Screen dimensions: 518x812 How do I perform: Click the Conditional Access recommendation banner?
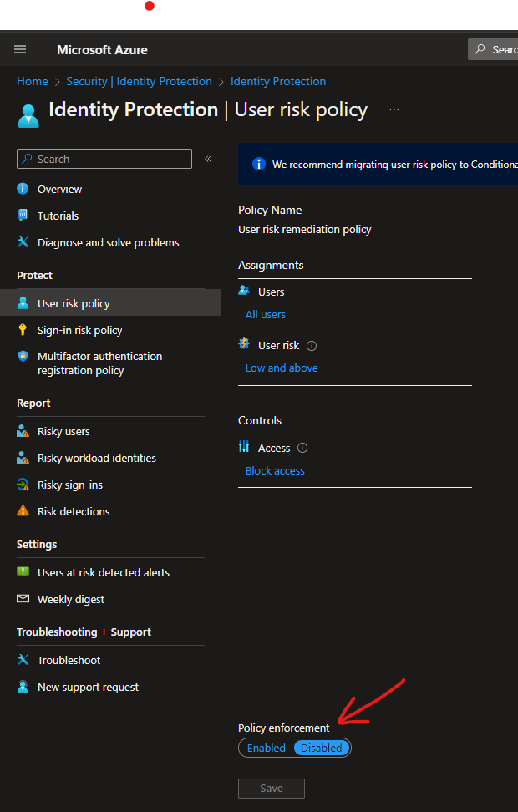pos(378,165)
